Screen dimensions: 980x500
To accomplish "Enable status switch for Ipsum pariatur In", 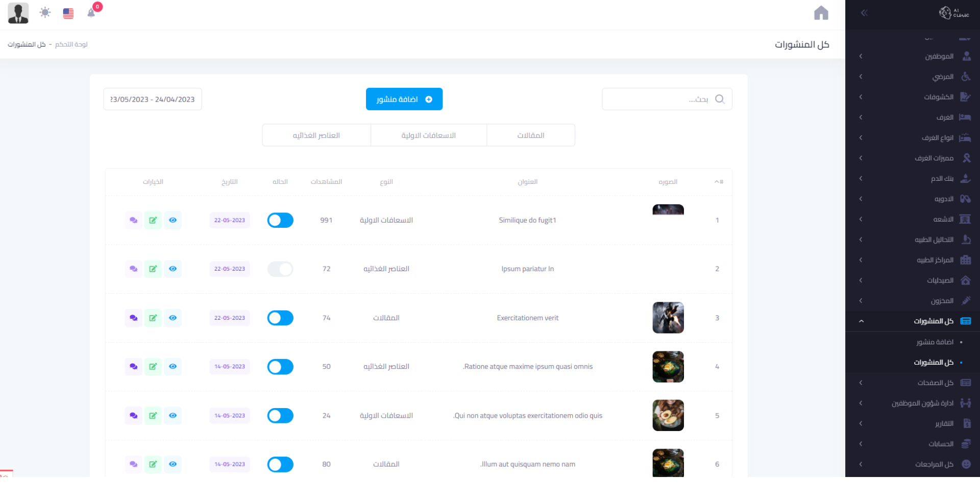I will click(x=280, y=269).
